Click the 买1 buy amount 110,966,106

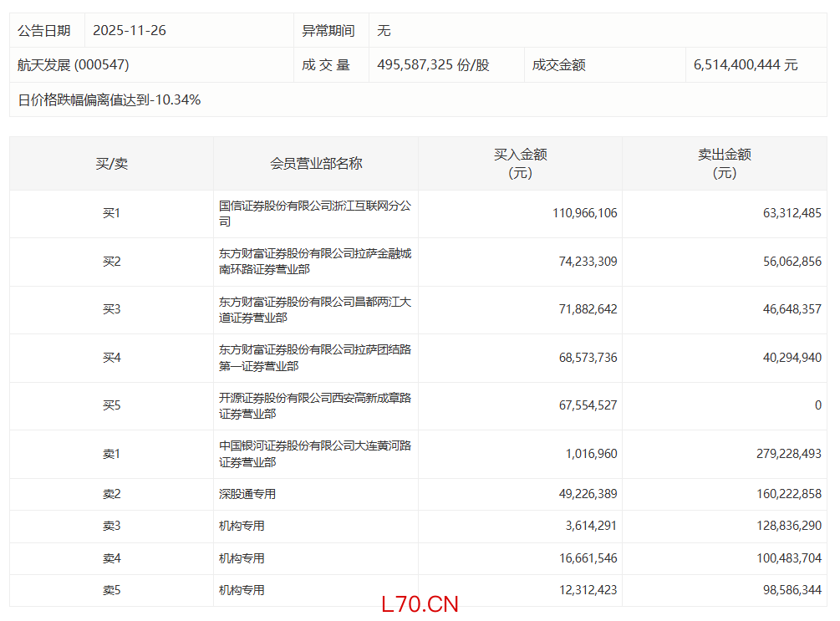tap(584, 214)
